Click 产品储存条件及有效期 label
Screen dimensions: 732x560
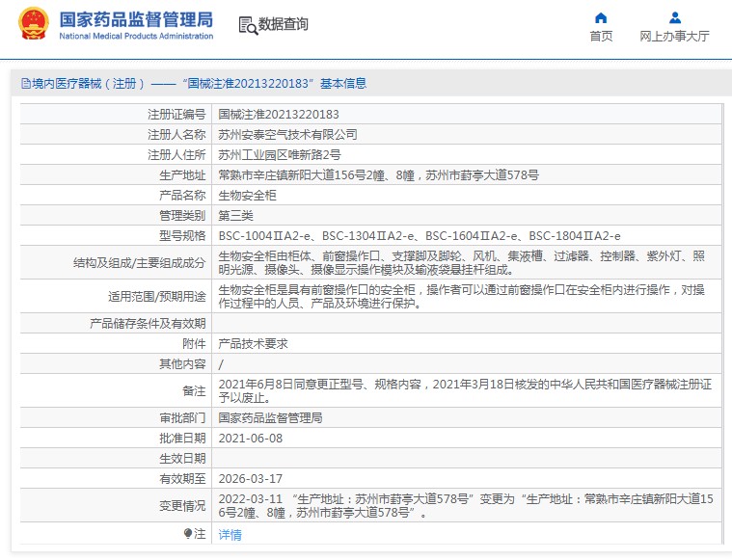[148, 324]
